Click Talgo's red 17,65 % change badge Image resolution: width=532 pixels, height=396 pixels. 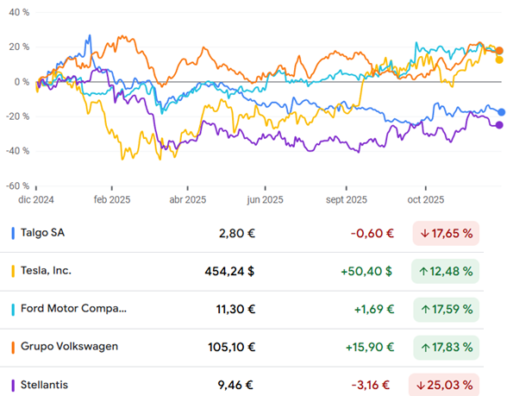pos(447,233)
